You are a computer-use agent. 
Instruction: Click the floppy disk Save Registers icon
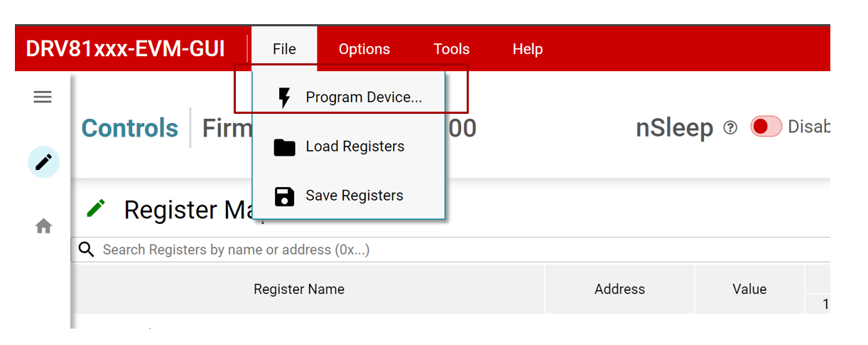click(284, 196)
